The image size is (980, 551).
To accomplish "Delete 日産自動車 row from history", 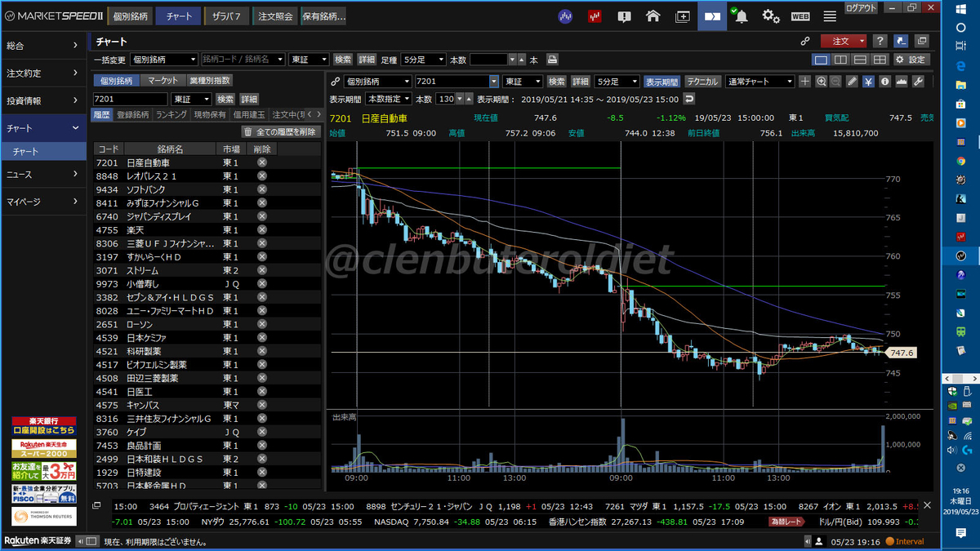I will click(262, 162).
